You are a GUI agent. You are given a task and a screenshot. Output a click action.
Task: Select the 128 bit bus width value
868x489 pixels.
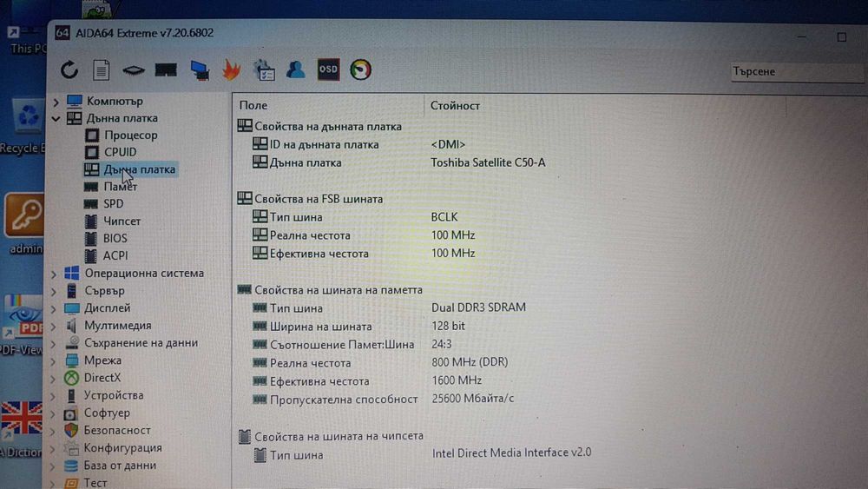pos(448,326)
